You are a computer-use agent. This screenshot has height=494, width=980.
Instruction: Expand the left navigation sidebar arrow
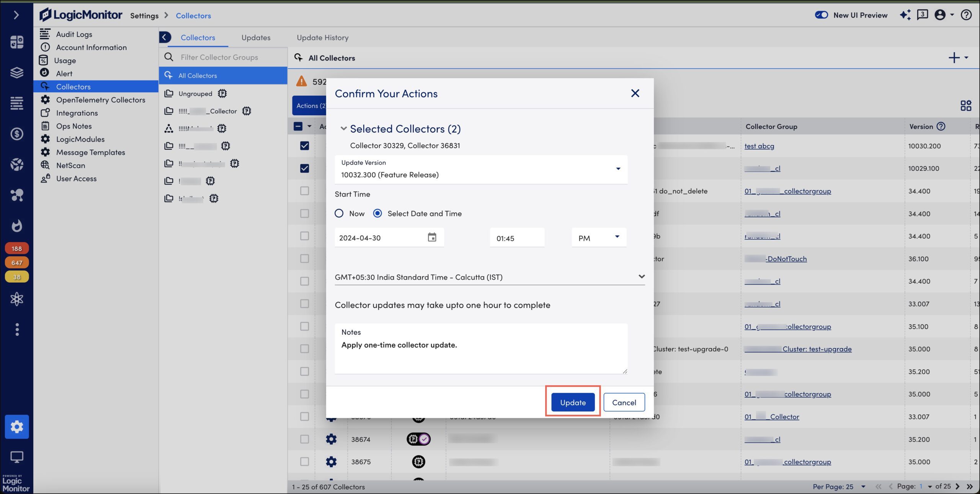point(16,15)
